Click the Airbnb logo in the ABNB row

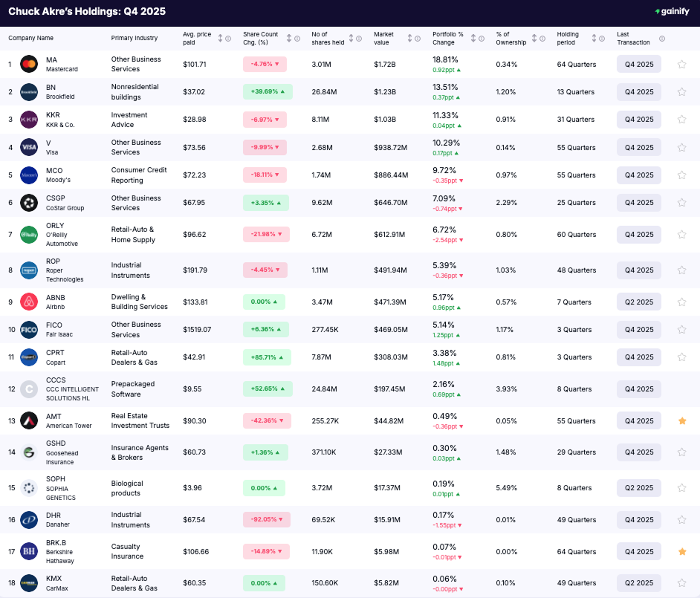point(29,302)
